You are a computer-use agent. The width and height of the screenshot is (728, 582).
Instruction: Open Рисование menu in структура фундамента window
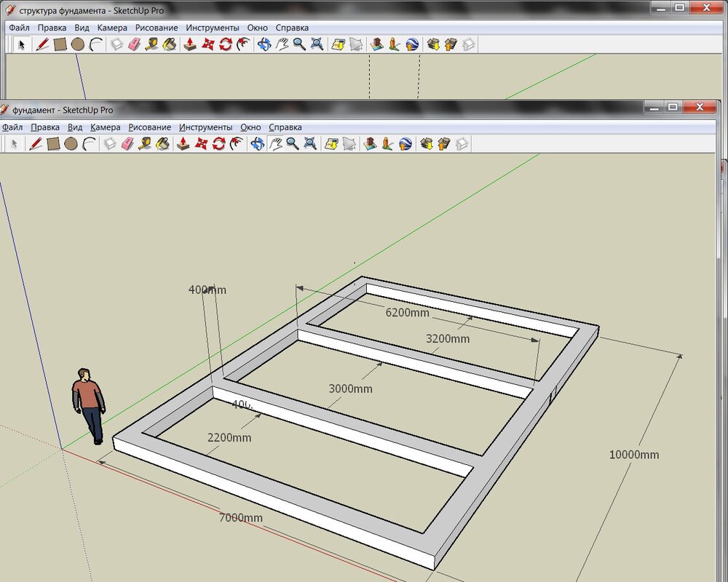click(156, 28)
